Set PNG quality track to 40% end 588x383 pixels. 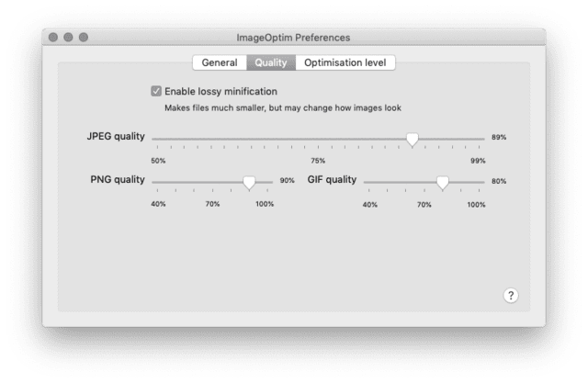157,182
